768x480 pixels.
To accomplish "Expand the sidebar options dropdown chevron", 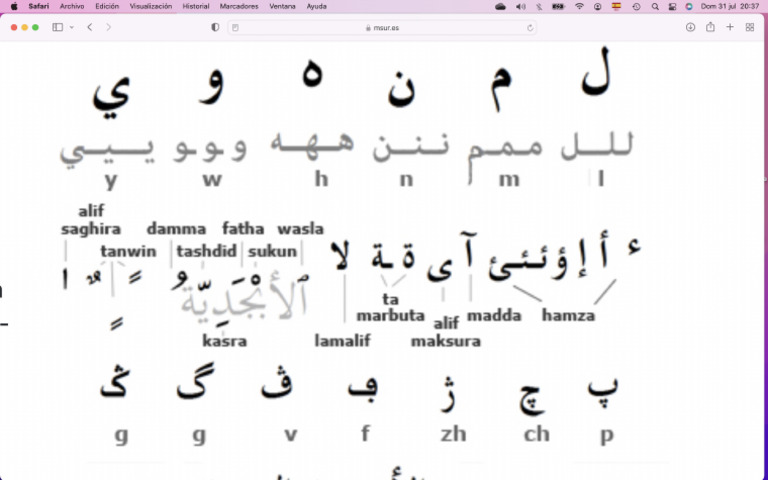I will (x=72, y=27).
